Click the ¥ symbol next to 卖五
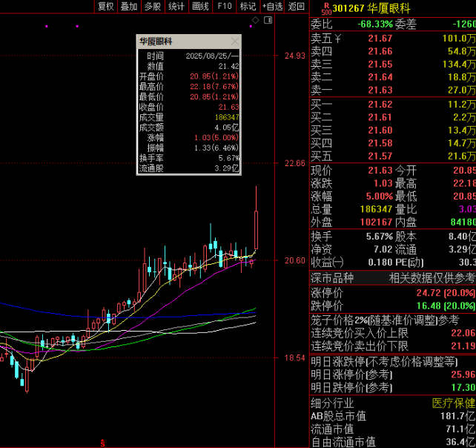Viewport: 476px width, 448px height. pyautogui.click(x=338, y=39)
